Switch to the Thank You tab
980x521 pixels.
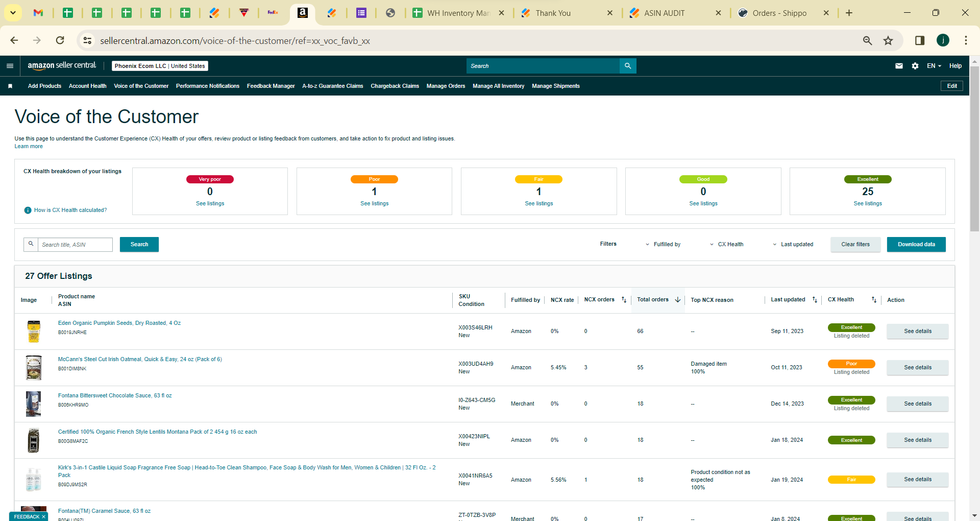pyautogui.click(x=567, y=13)
